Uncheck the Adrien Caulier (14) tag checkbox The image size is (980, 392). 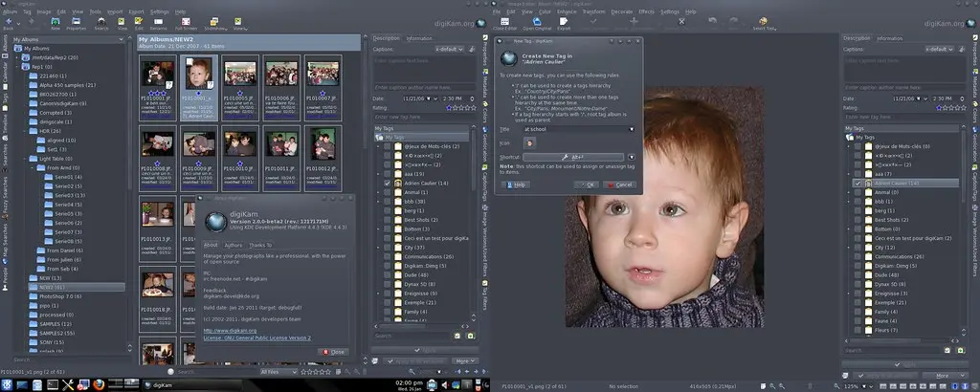[388, 182]
